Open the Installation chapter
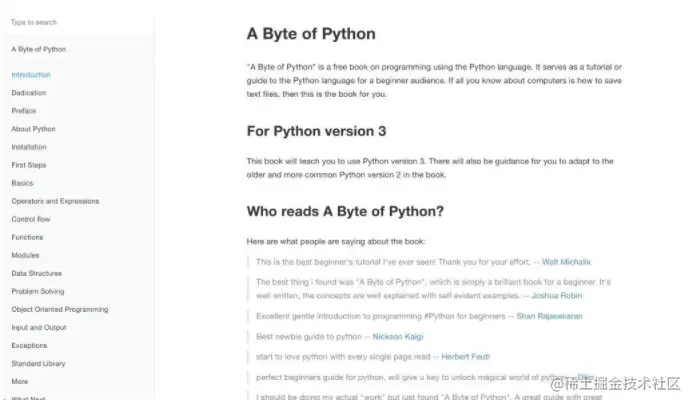 (29, 147)
